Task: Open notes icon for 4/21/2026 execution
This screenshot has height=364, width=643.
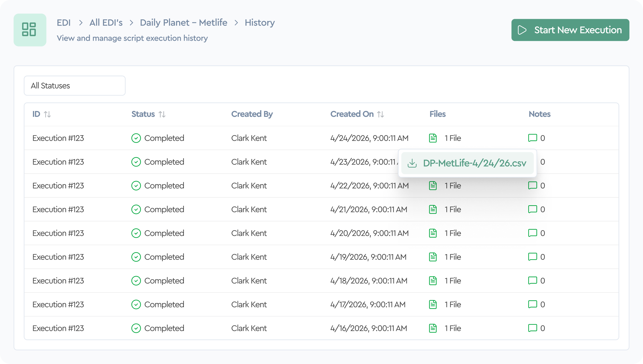Action: pyautogui.click(x=532, y=209)
